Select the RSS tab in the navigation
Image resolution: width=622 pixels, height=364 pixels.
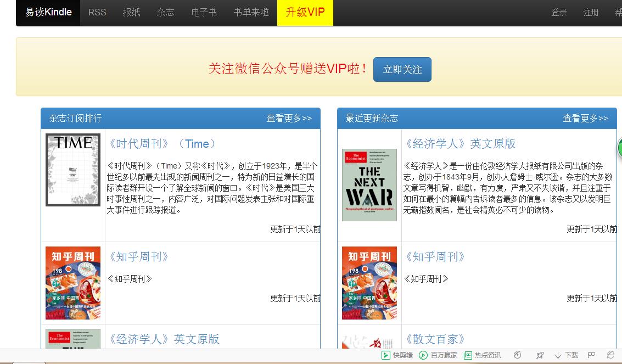(x=97, y=12)
